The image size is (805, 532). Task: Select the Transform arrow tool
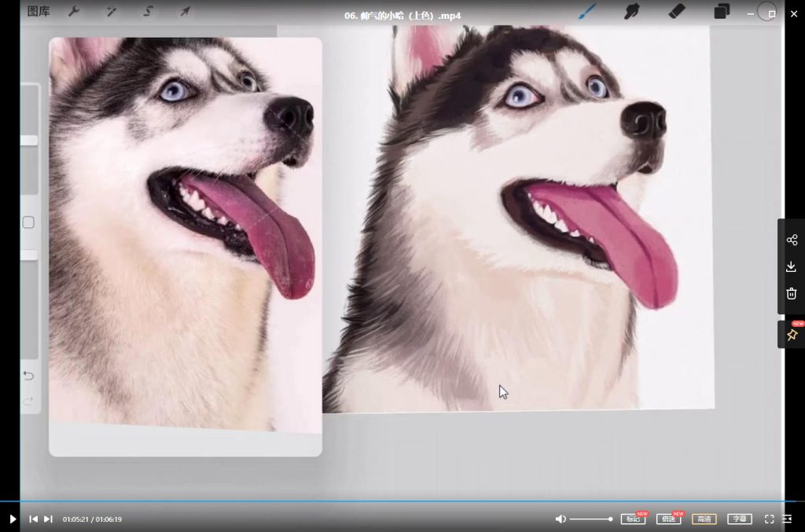click(x=185, y=12)
